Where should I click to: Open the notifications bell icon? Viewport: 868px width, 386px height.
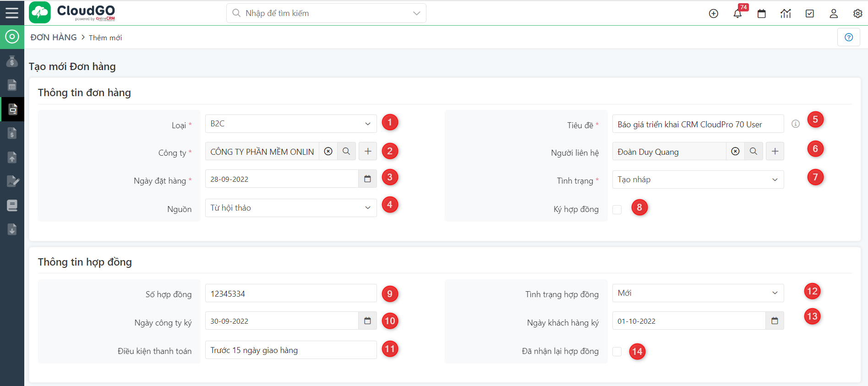click(x=737, y=14)
